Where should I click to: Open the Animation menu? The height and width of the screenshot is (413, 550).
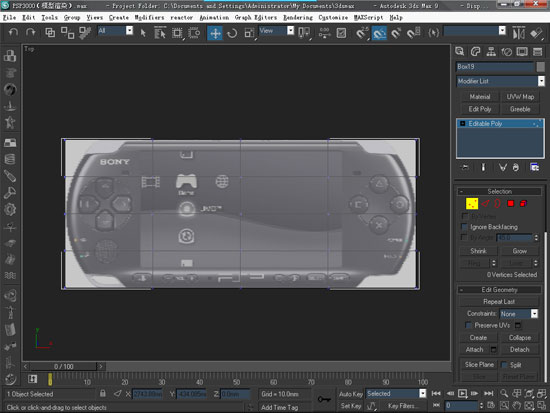(x=214, y=17)
